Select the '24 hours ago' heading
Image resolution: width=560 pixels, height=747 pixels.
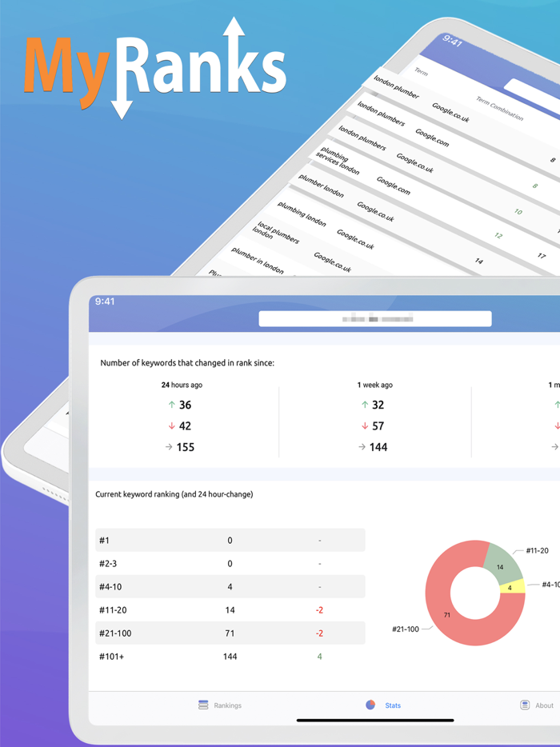pos(182,385)
